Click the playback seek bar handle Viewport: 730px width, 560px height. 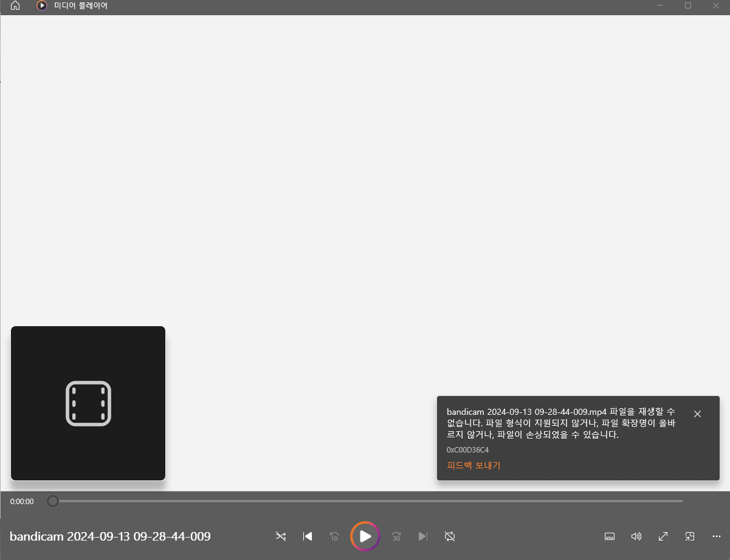(53, 501)
